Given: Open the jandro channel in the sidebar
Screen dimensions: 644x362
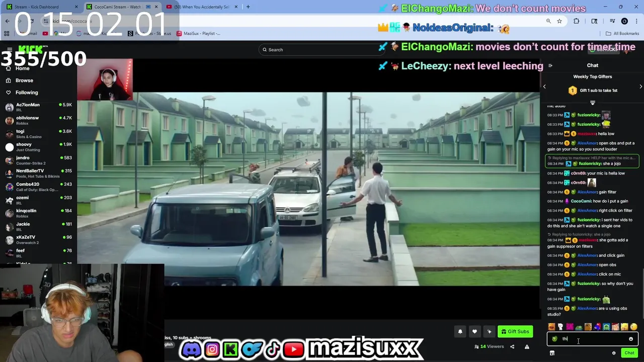Looking at the screenshot, I should pos(38,160).
